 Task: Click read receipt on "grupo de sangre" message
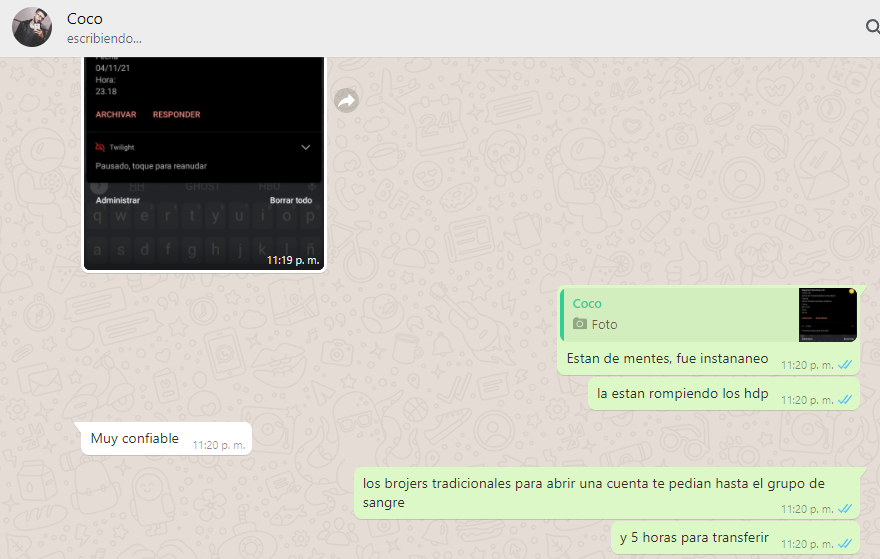pos(845,509)
